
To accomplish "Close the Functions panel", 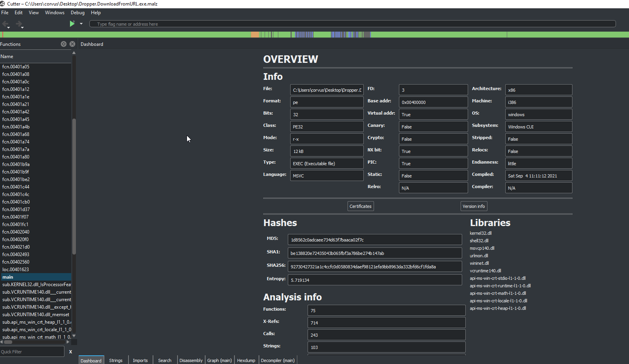I will point(72,44).
